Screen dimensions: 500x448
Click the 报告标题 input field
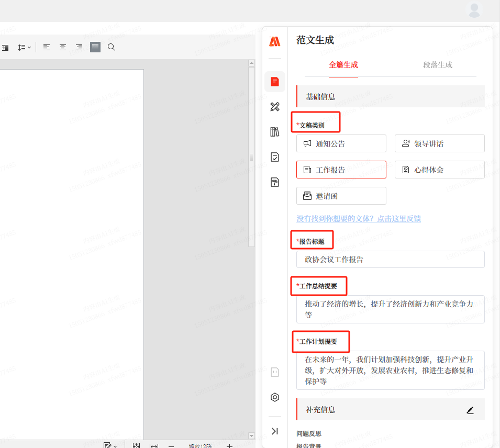coord(390,259)
